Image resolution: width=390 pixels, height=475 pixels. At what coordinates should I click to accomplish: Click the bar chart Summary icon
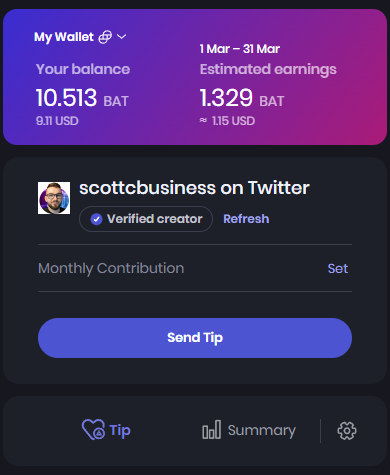point(212,429)
